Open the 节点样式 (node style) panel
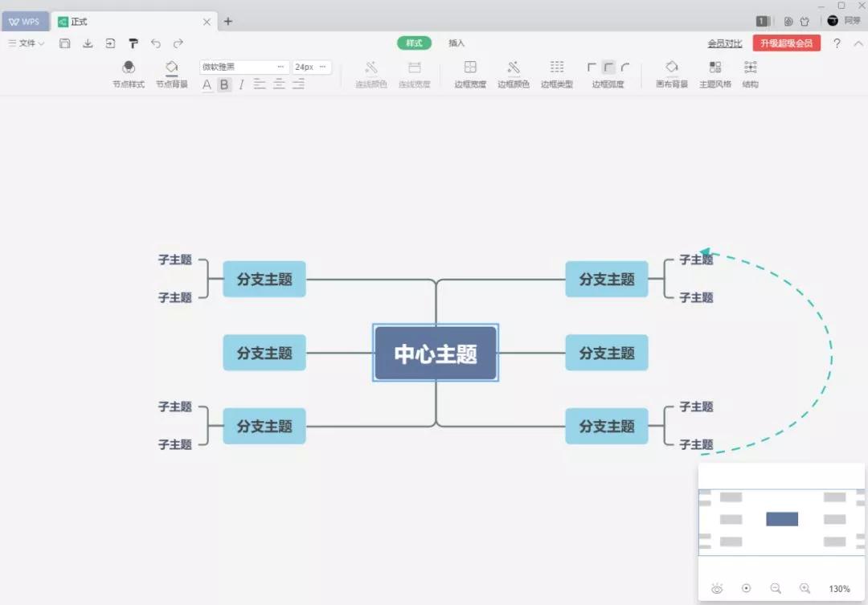The height and width of the screenshot is (605, 868). pos(129,74)
